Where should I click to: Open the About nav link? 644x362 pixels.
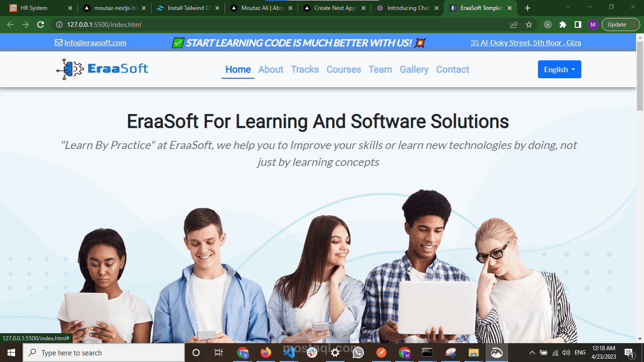pos(271,69)
